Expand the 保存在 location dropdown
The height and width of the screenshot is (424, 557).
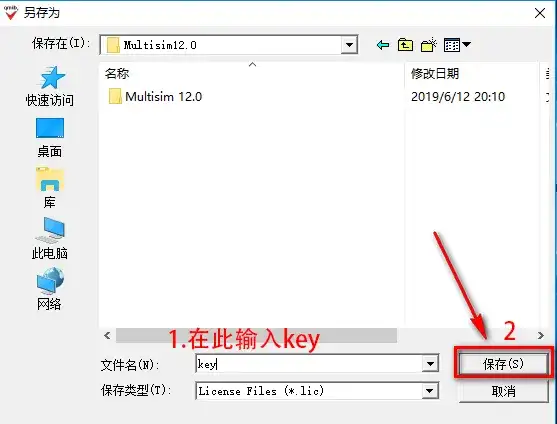click(349, 45)
